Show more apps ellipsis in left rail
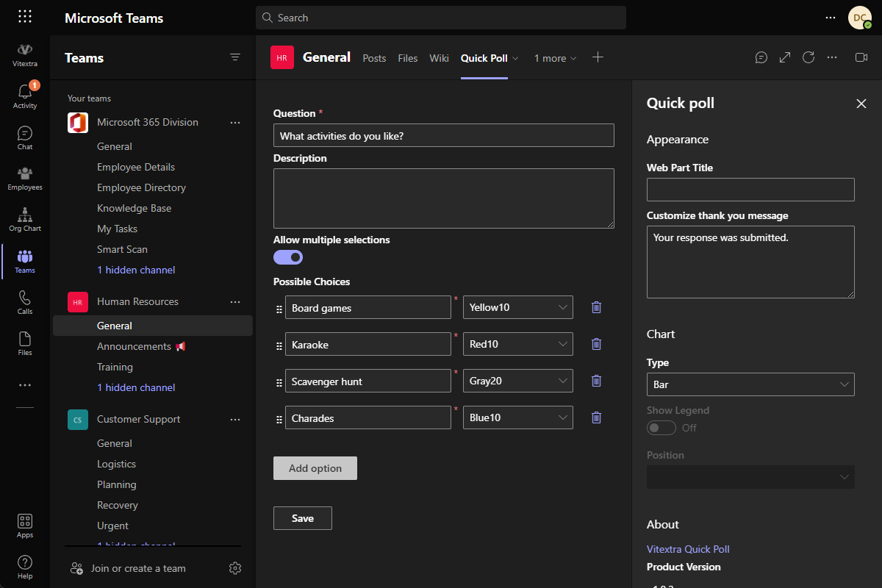 (25, 384)
